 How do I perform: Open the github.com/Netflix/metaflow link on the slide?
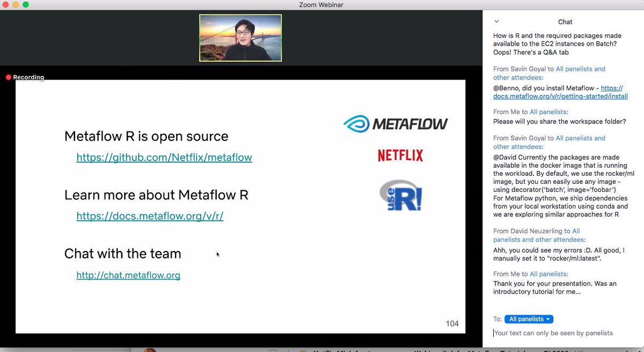[x=164, y=157]
